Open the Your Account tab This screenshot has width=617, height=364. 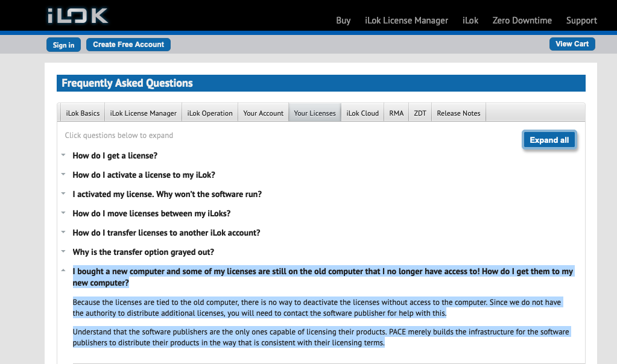coord(263,113)
